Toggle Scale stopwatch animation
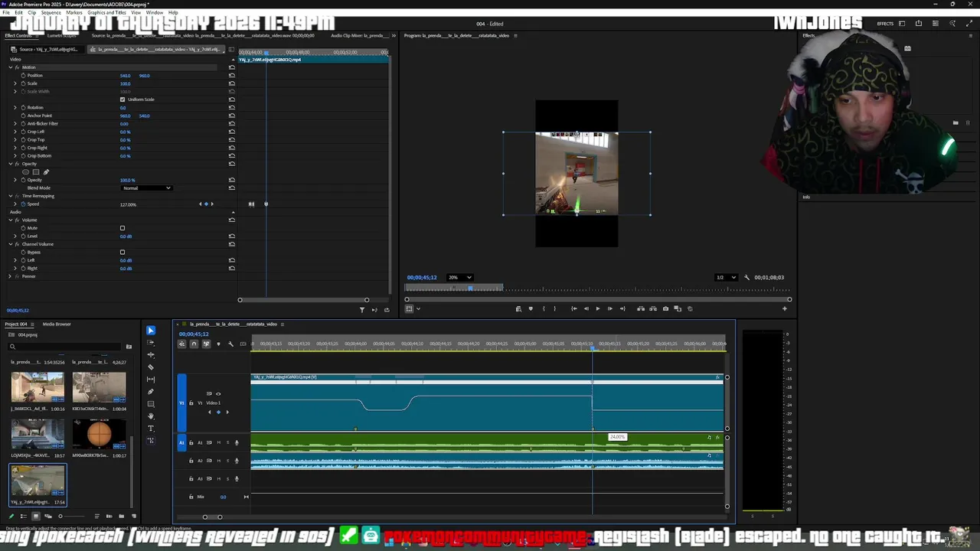Viewport: 980px width, 551px height. click(23, 83)
